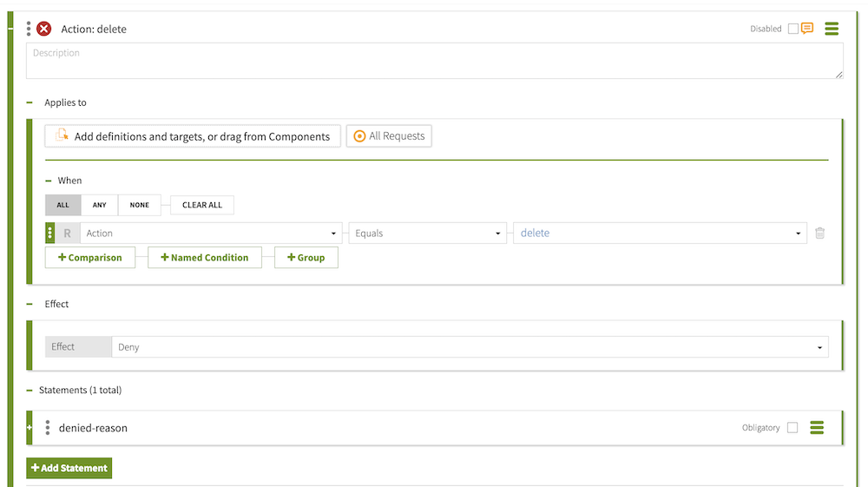
Task: Click the Add Statement button
Action: click(x=69, y=468)
